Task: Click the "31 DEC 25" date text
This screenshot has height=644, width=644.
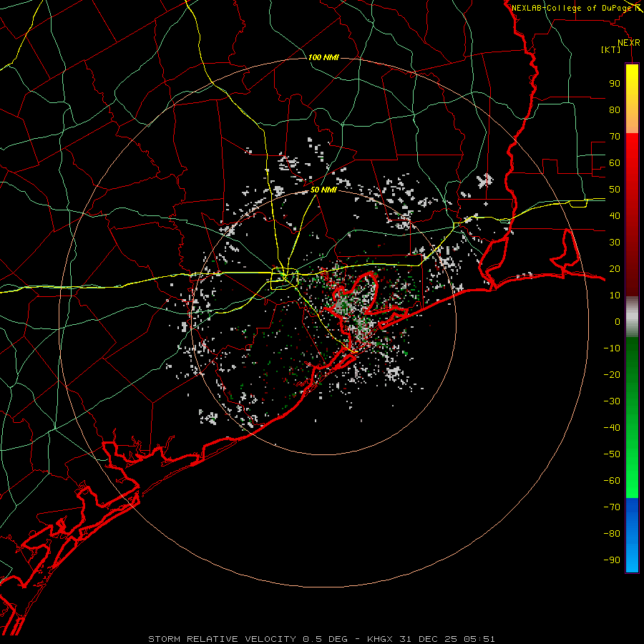Action: (x=429, y=639)
